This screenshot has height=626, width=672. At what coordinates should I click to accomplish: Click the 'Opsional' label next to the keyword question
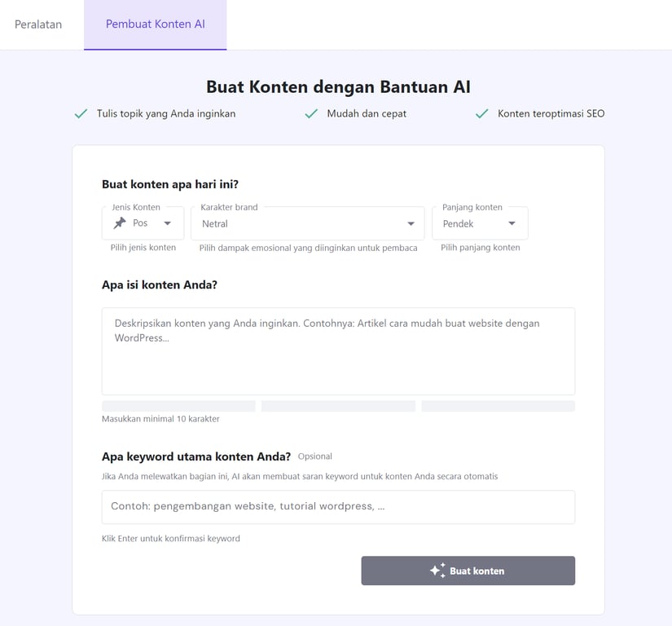[x=314, y=456]
